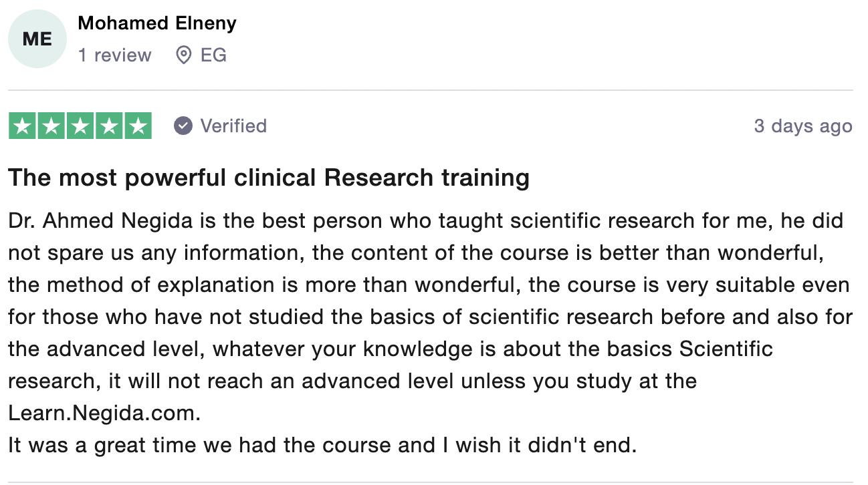Click the "3 days ago" timestamp

[803, 126]
